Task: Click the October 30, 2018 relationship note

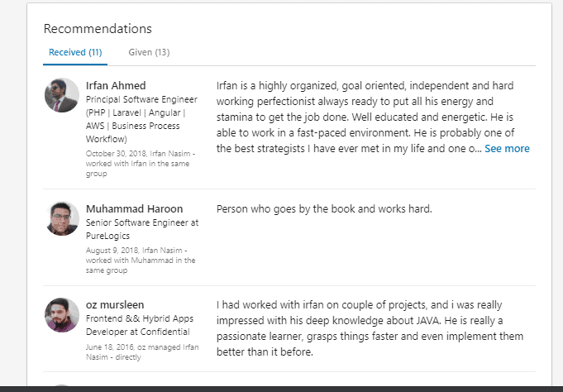Action: point(141,164)
